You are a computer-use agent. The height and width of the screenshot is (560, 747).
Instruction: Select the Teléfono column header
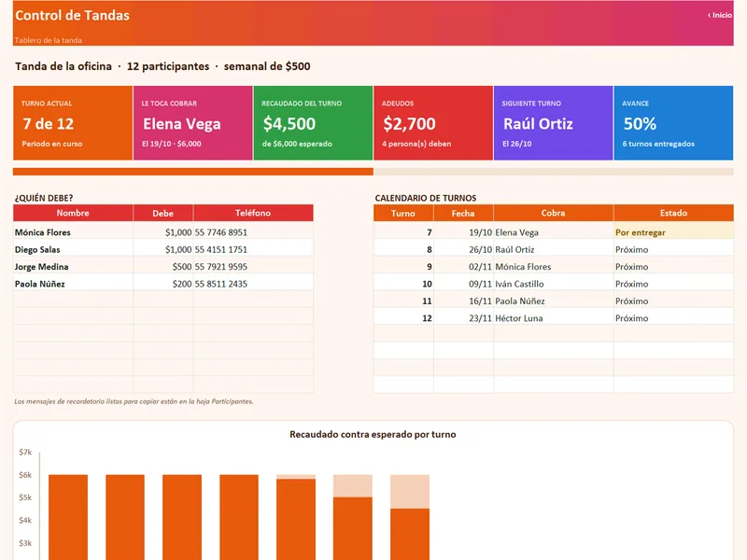click(x=253, y=213)
